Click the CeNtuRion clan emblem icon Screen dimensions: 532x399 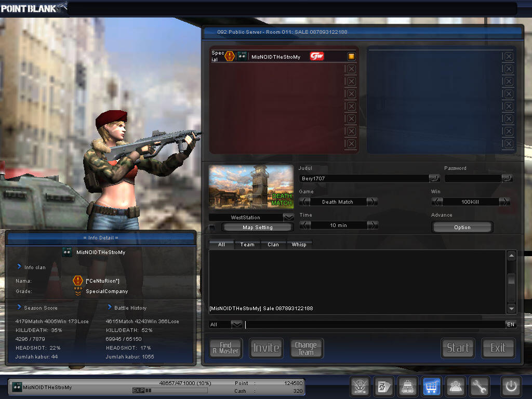[x=78, y=281]
